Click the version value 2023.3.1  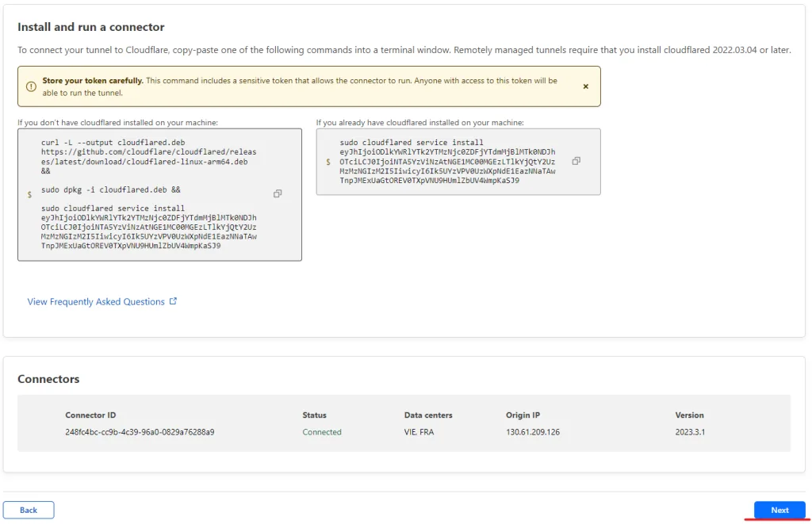point(690,432)
